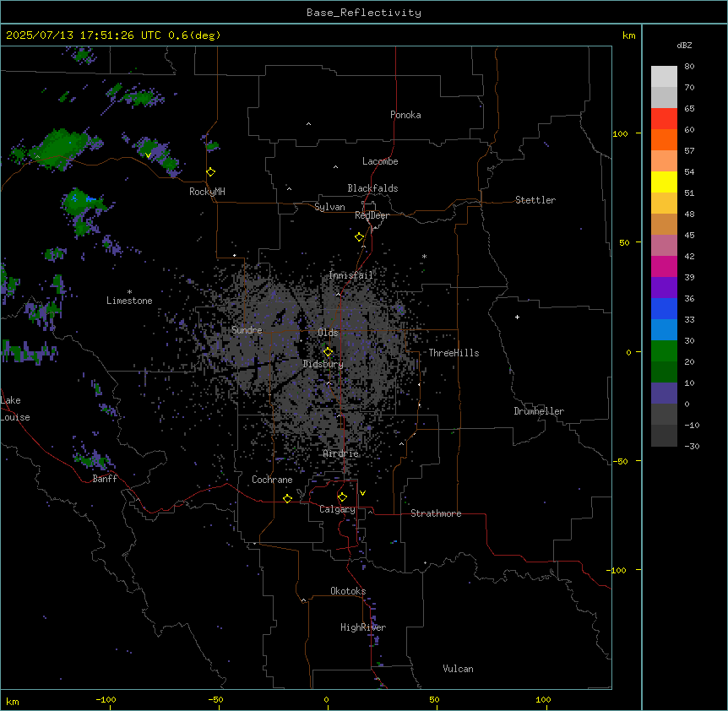
Task: Click the RedDeer city label
Action: (x=372, y=215)
